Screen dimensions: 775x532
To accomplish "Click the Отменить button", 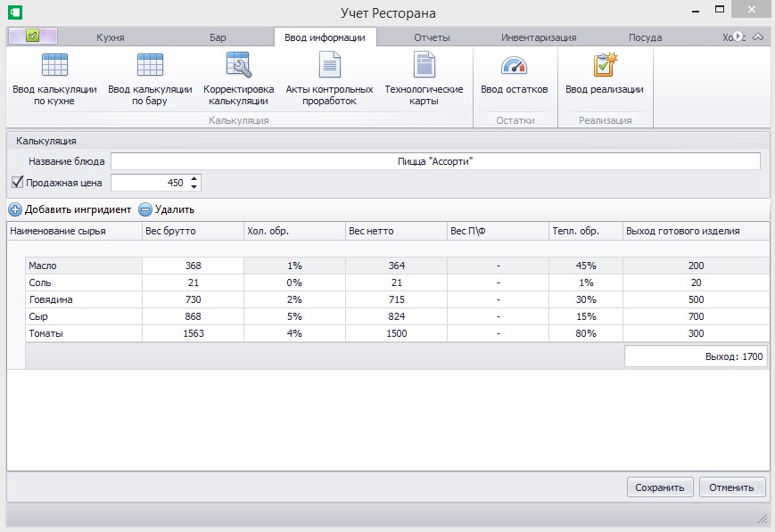I will coord(732,487).
